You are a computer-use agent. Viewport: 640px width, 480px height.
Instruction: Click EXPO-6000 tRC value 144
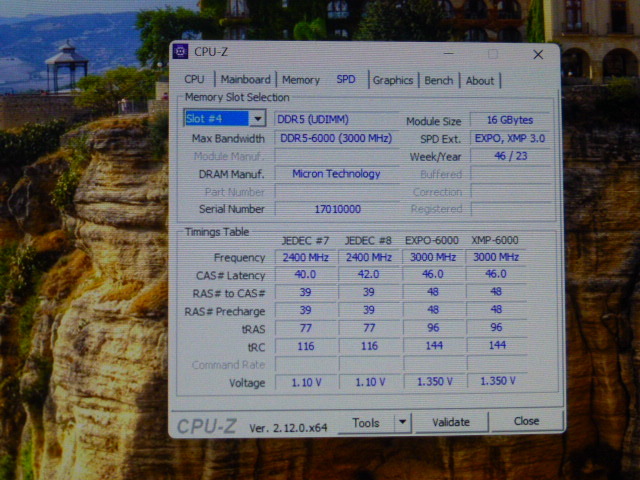click(x=434, y=346)
